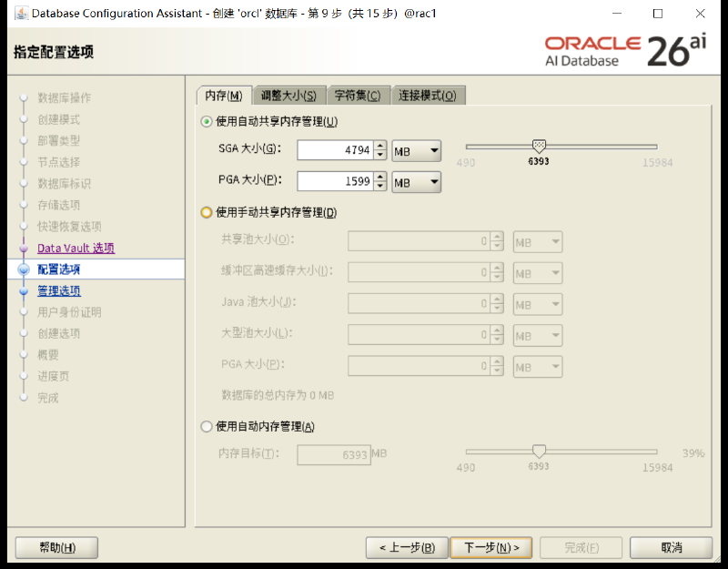Screen dimensions: 728x569
Task: Click the 配置选项 step bullet in sidebar
Action: [x=24, y=269]
